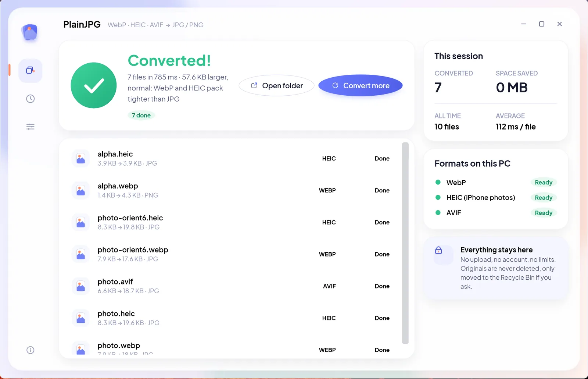Click Open folder button
The width and height of the screenshot is (588, 379).
click(x=277, y=86)
